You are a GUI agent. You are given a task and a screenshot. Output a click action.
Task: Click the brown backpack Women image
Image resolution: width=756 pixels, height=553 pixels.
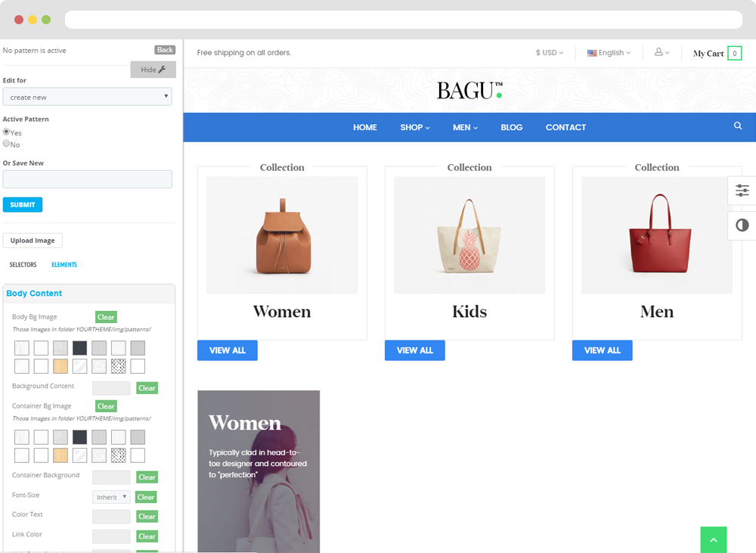[x=282, y=235]
